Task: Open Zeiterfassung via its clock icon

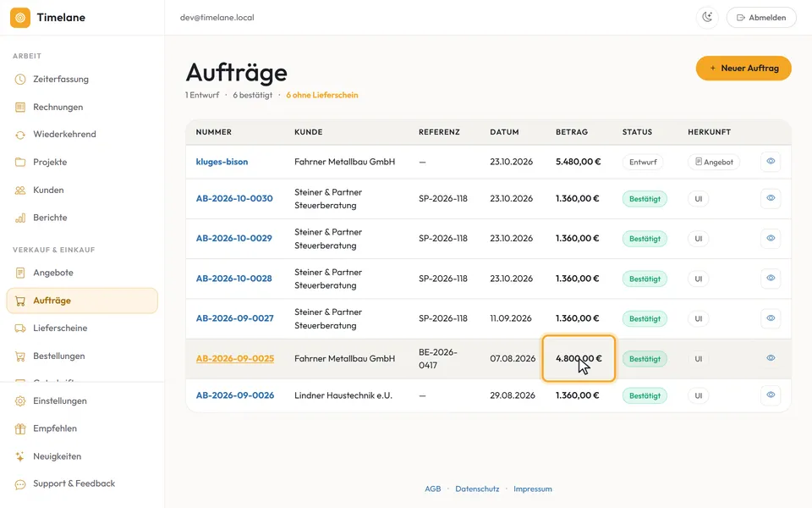Action: [20, 80]
